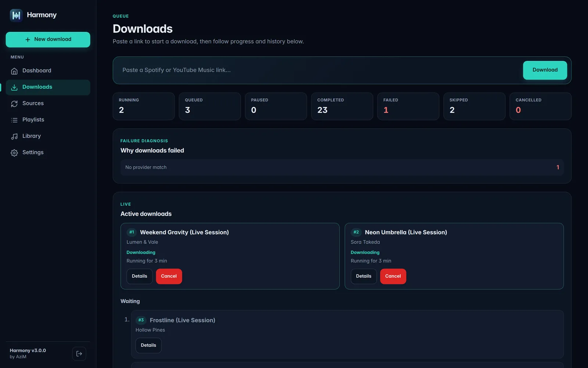Open Settings from the menu

click(x=48, y=152)
